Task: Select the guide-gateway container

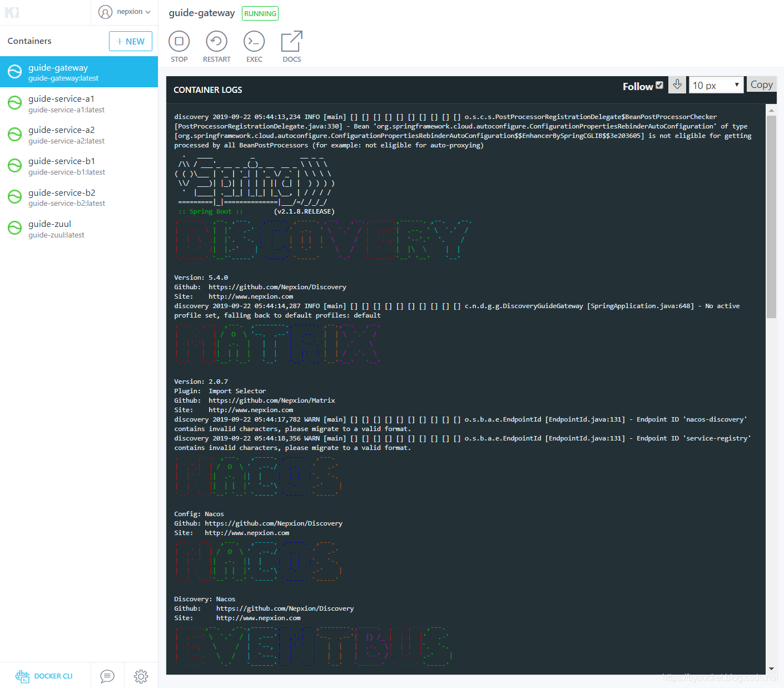Action: tap(79, 72)
